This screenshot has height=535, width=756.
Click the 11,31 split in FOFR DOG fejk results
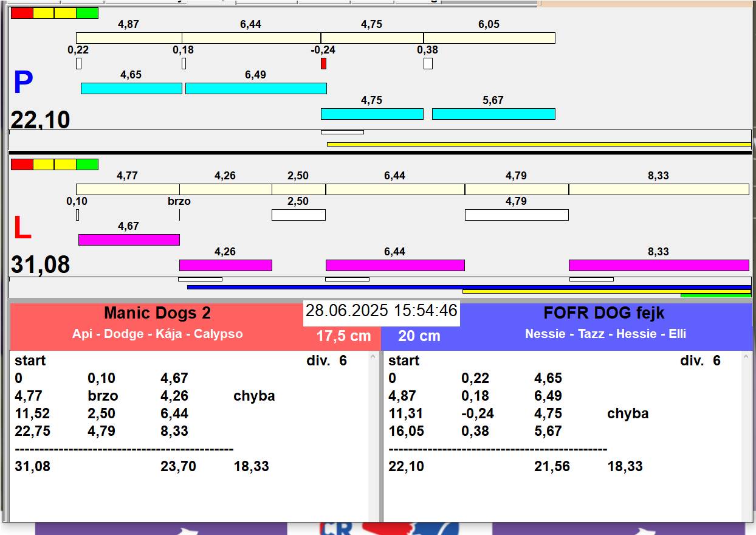click(406, 413)
